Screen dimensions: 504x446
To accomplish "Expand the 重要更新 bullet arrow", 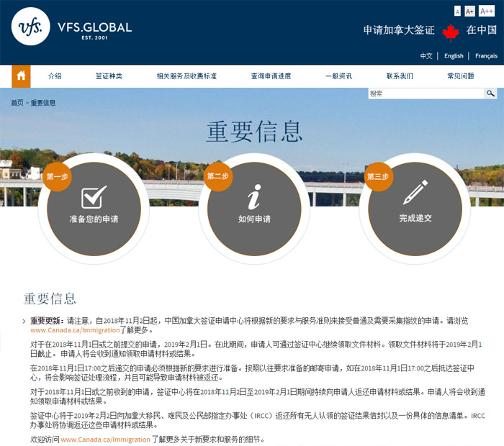I will pyautogui.click(x=24, y=321).
